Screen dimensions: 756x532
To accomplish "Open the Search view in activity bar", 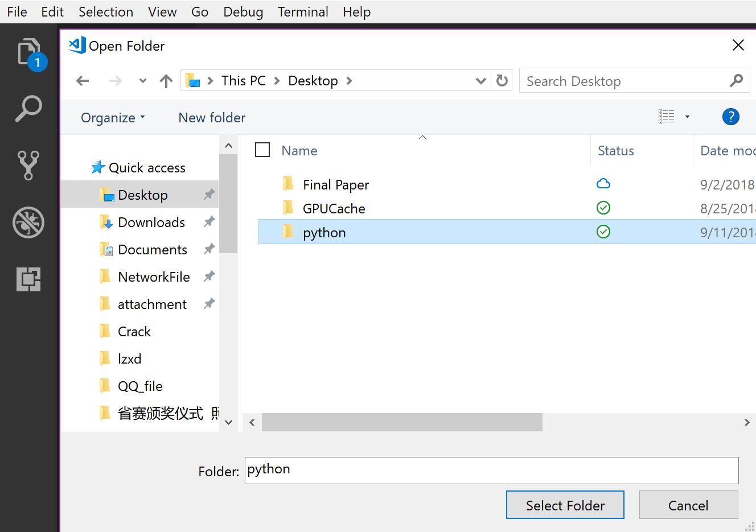I will (28, 109).
